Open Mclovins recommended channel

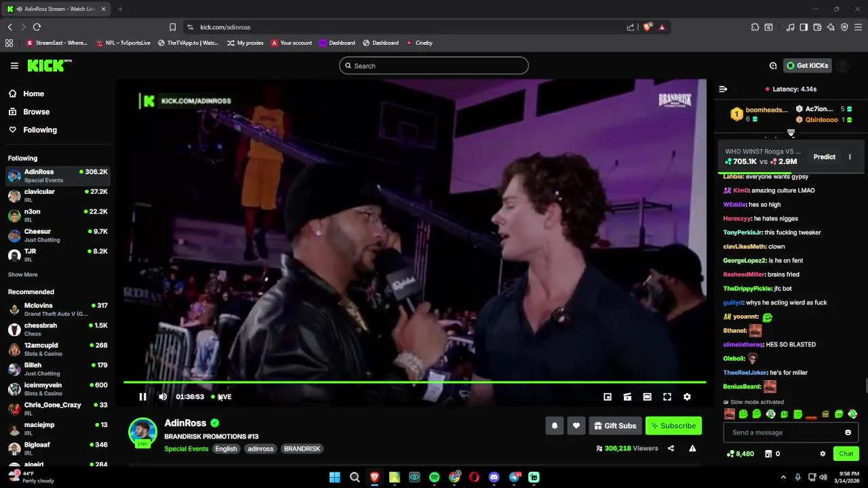58,309
